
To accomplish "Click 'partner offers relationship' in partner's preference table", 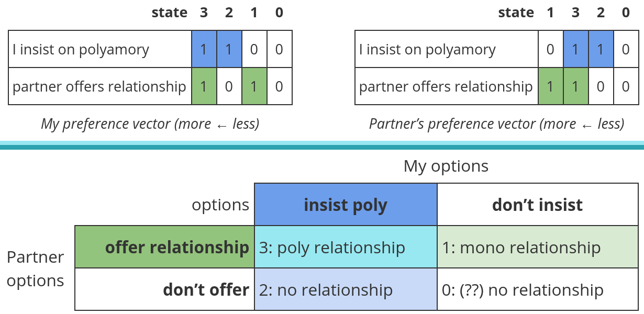I will 446,86.
